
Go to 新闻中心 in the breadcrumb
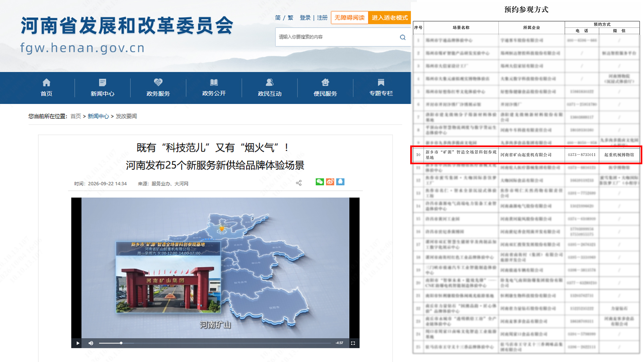click(98, 116)
